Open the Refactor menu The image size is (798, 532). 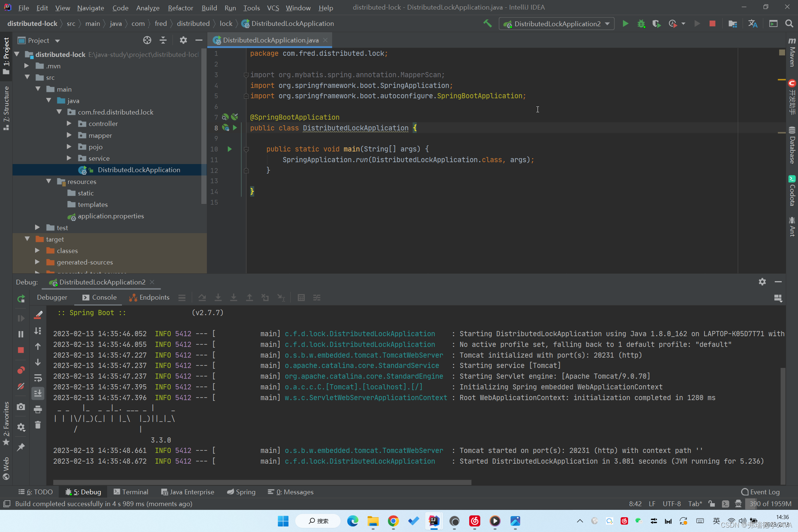180,8
